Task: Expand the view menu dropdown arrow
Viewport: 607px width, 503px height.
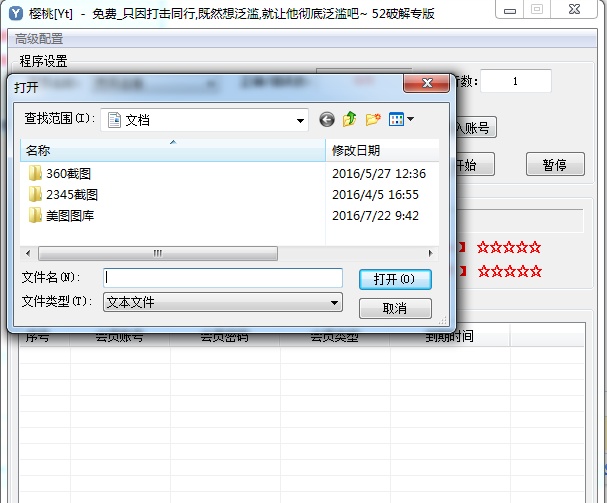Action: click(411, 119)
